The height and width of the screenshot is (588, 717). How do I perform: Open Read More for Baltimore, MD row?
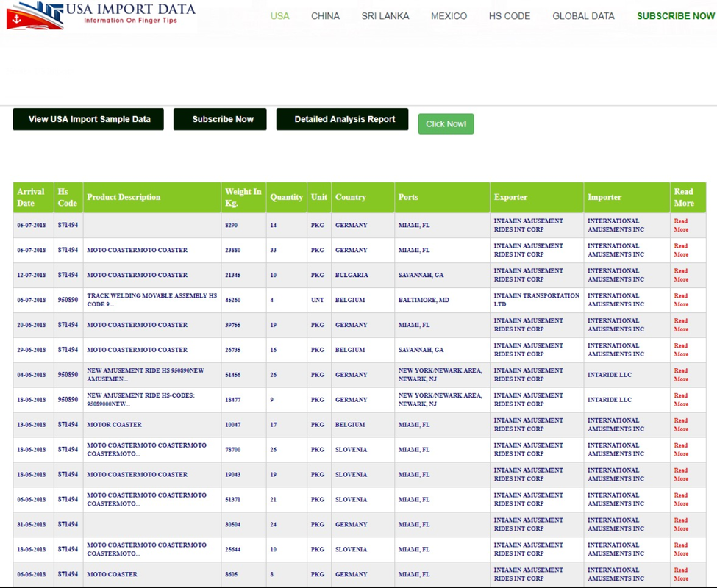click(x=681, y=300)
